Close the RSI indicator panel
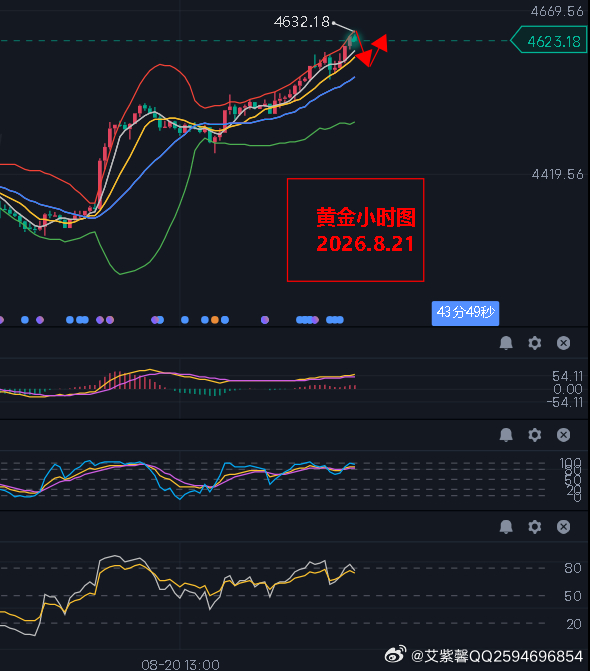590x671 pixels. click(x=563, y=527)
